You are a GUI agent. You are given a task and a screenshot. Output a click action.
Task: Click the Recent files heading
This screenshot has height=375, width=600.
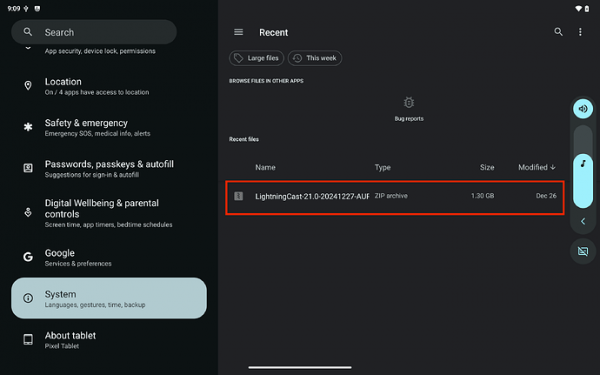244,139
